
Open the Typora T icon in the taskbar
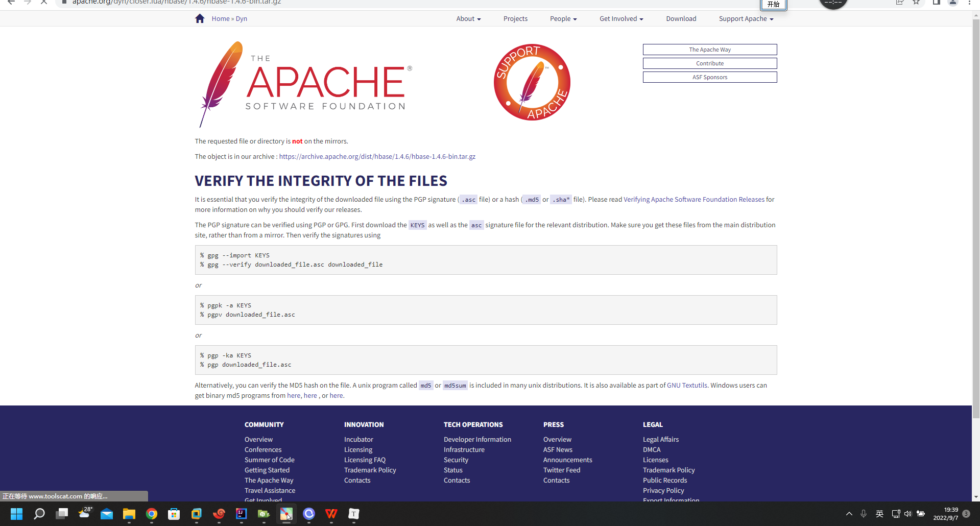pos(354,514)
